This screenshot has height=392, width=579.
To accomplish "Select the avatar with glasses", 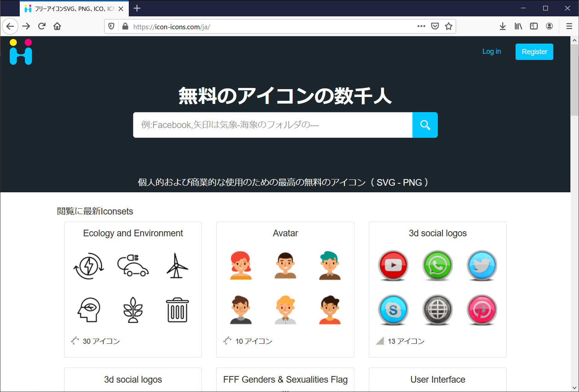I will (241, 310).
